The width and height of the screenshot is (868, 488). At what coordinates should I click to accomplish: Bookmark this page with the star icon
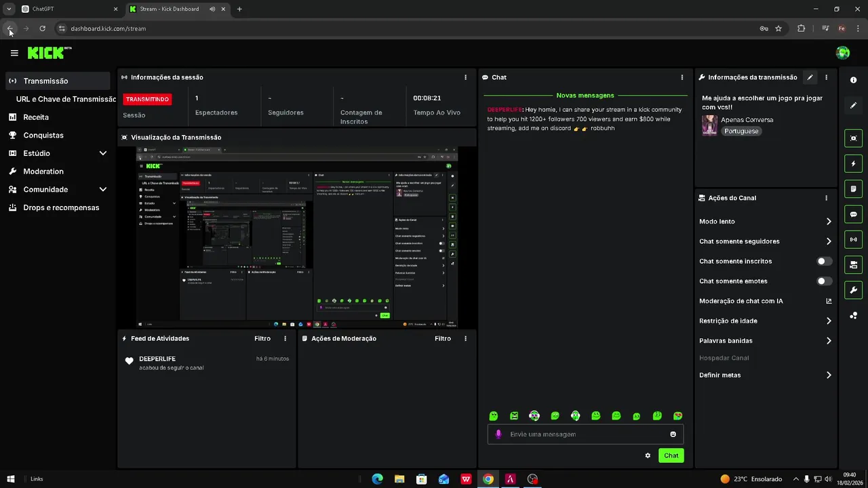778,28
